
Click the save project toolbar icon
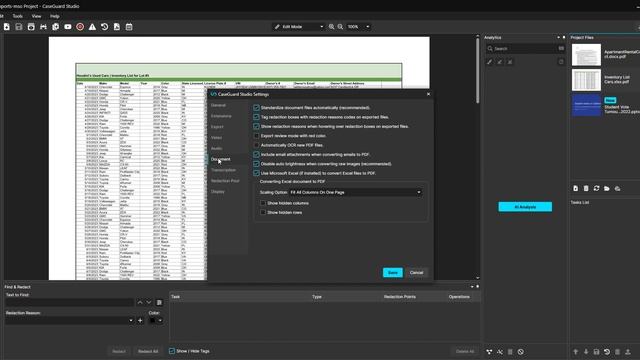[19, 27]
